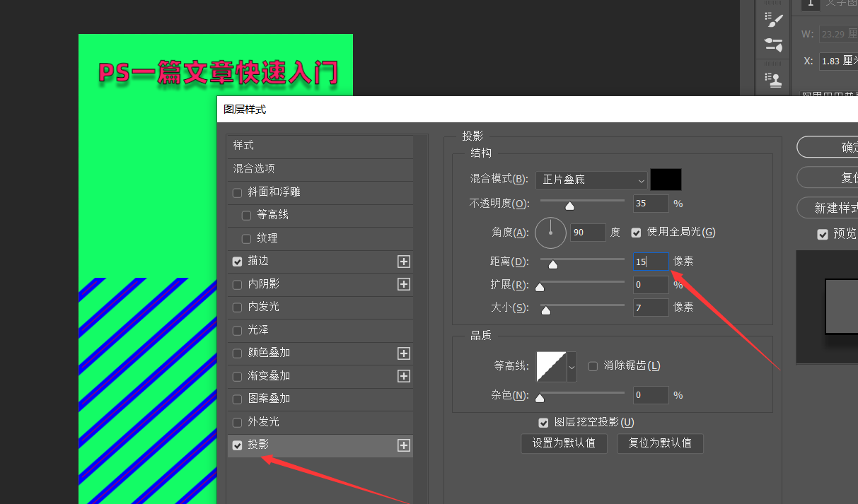The image size is (858, 504).
Task: Focus the 角度 value field showing 90
Action: point(588,233)
